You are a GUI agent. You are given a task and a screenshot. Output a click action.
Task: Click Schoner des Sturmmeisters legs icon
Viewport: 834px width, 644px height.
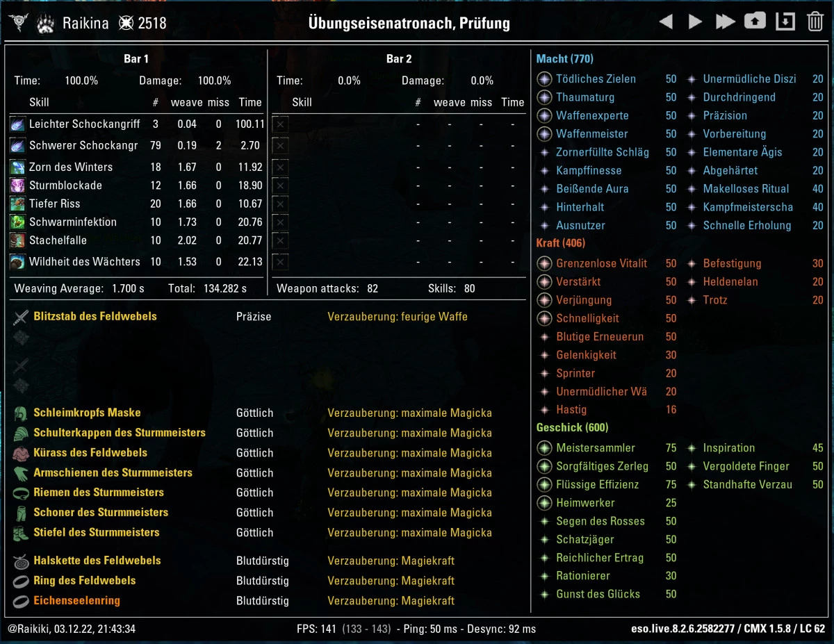(x=21, y=513)
